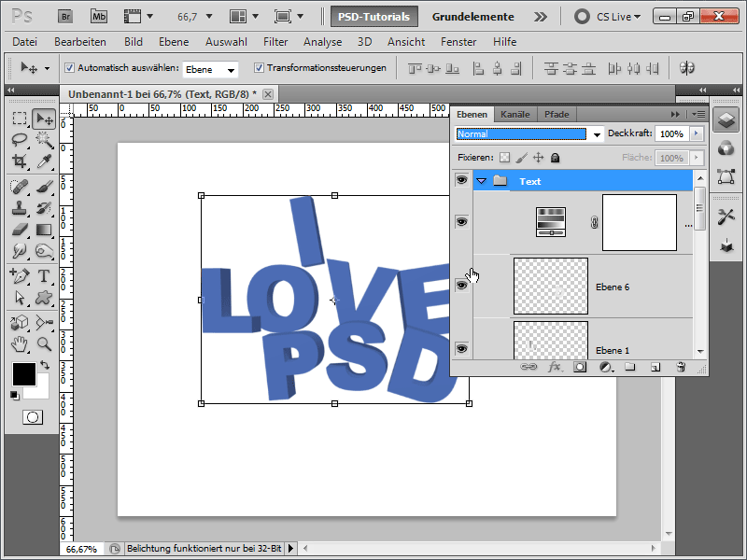Viewport: 747px width, 560px height.
Task: Select the Custom Shape tool
Action: pos(44,298)
